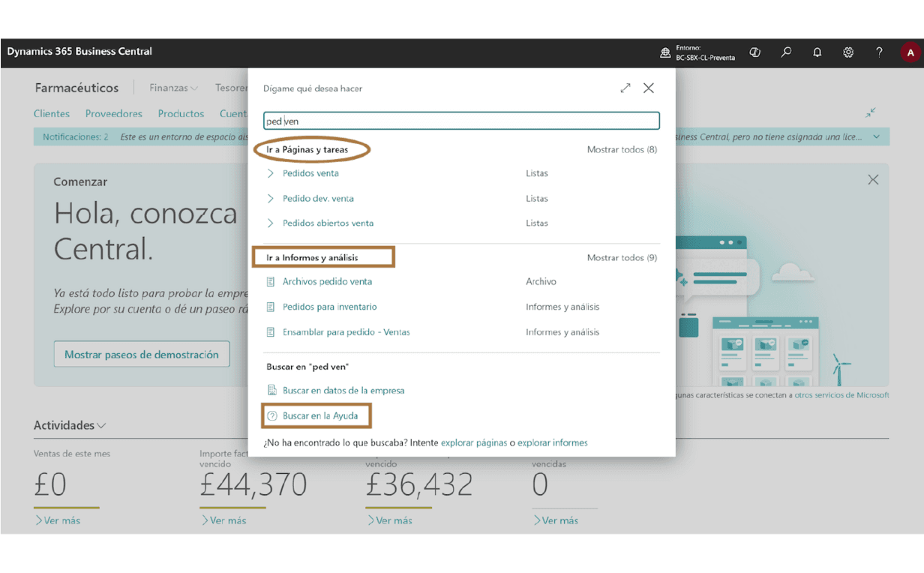Open the user account avatar A
The width and height of the screenshot is (924, 573).
coord(910,52)
